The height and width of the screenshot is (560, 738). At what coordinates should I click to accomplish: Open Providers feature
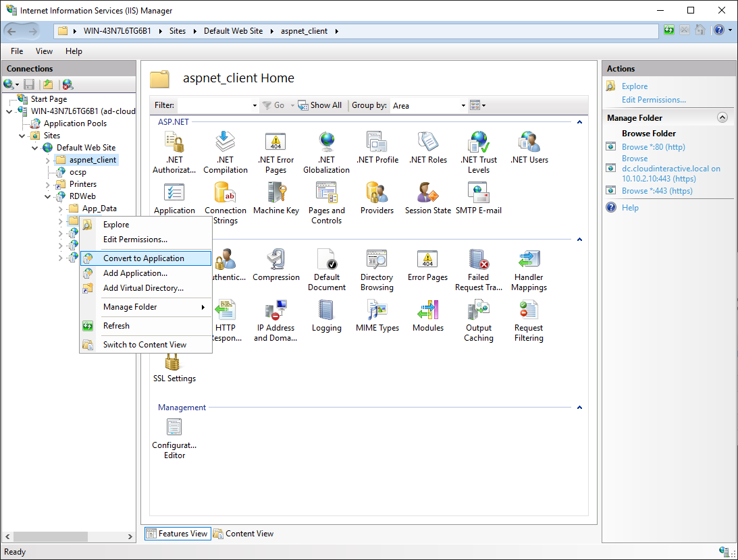point(377,198)
